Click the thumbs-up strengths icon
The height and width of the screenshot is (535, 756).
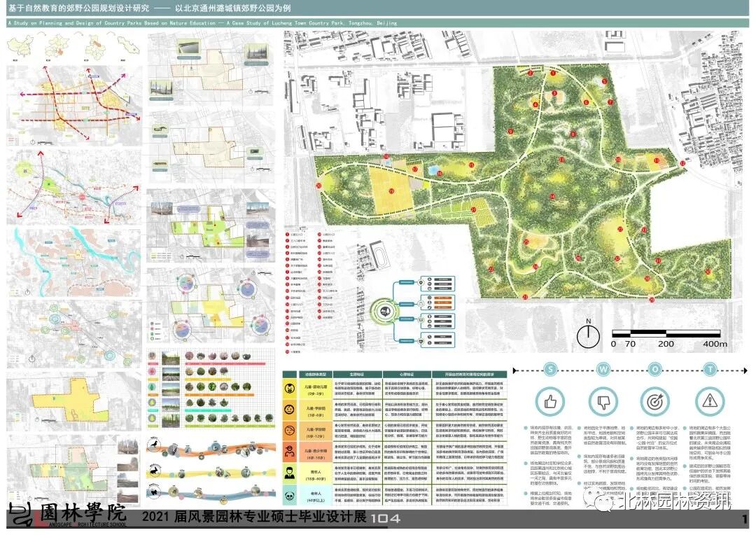(x=550, y=401)
